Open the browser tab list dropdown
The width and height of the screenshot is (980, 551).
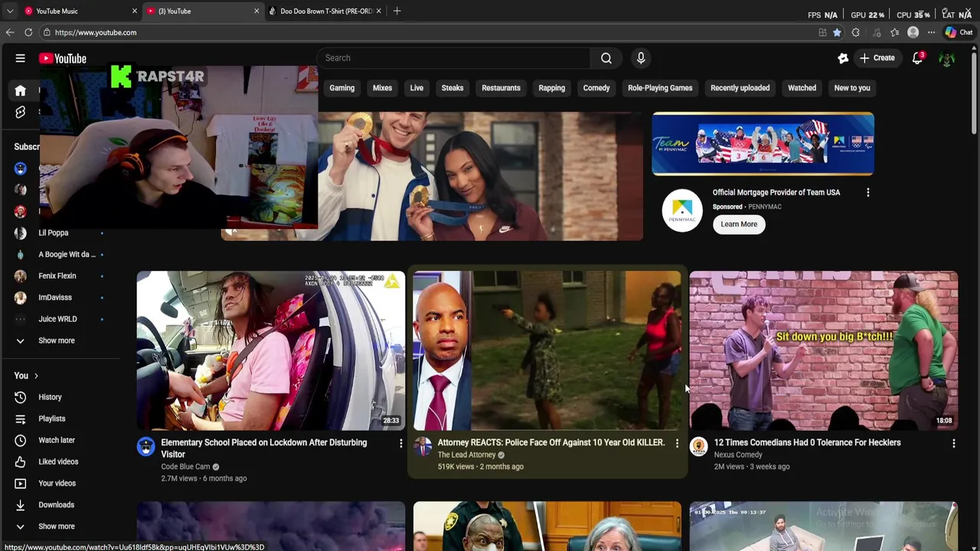9,11
